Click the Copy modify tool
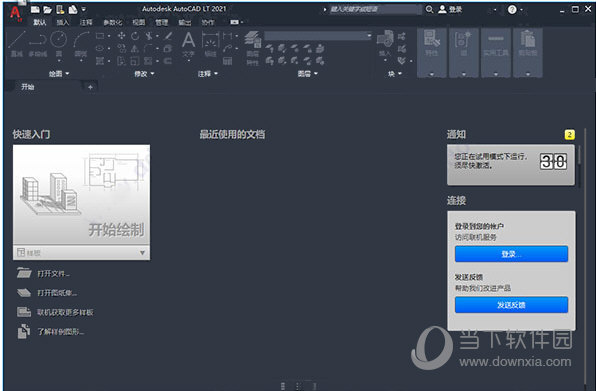 tap(122, 48)
